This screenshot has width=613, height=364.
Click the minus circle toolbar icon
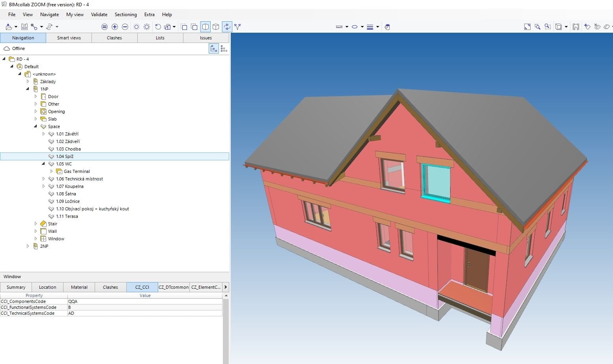[x=125, y=27]
